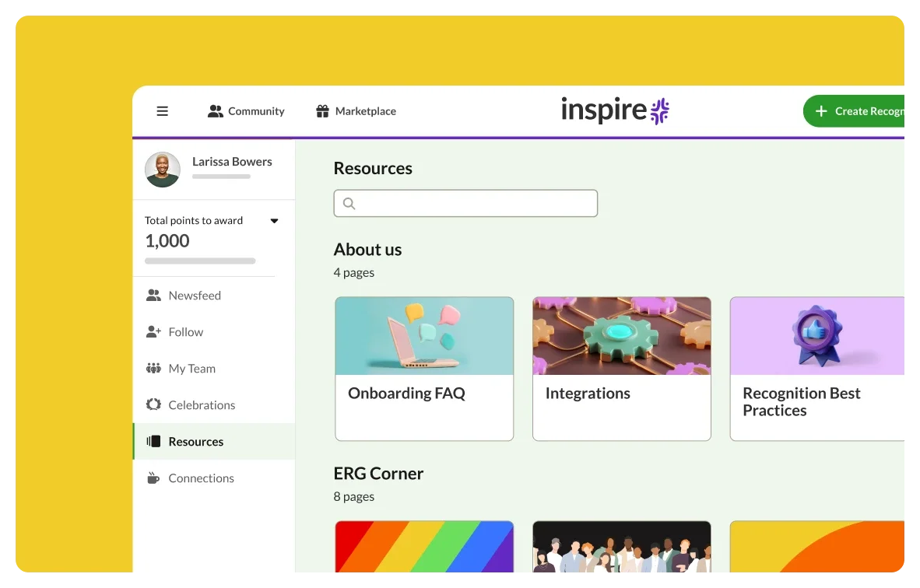Open the Community menu
The width and height of the screenshot is (920, 588).
246,110
